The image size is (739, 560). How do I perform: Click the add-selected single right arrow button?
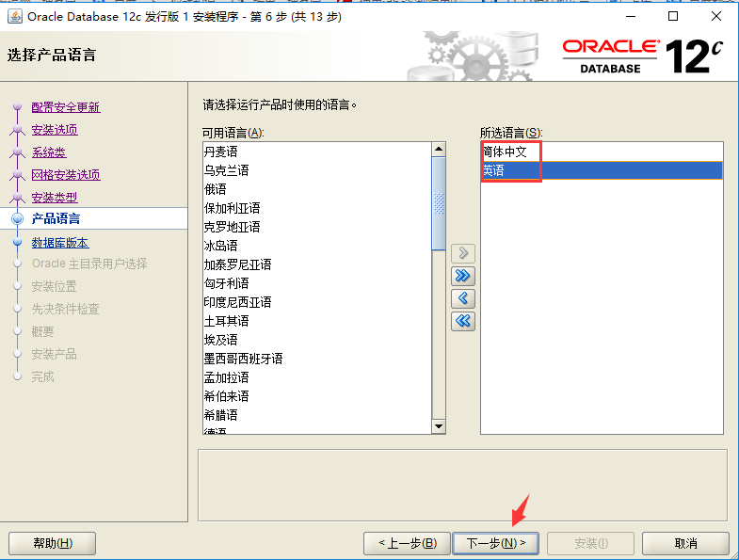[463, 253]
